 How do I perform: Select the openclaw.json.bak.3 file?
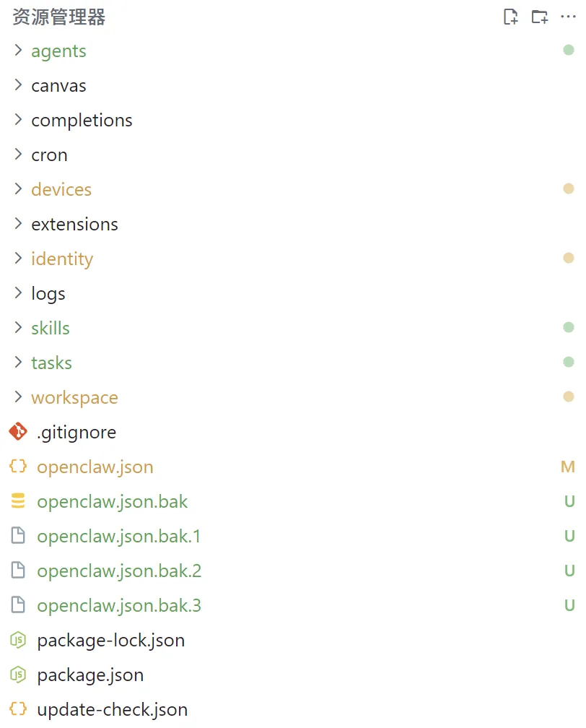point(119,605)
